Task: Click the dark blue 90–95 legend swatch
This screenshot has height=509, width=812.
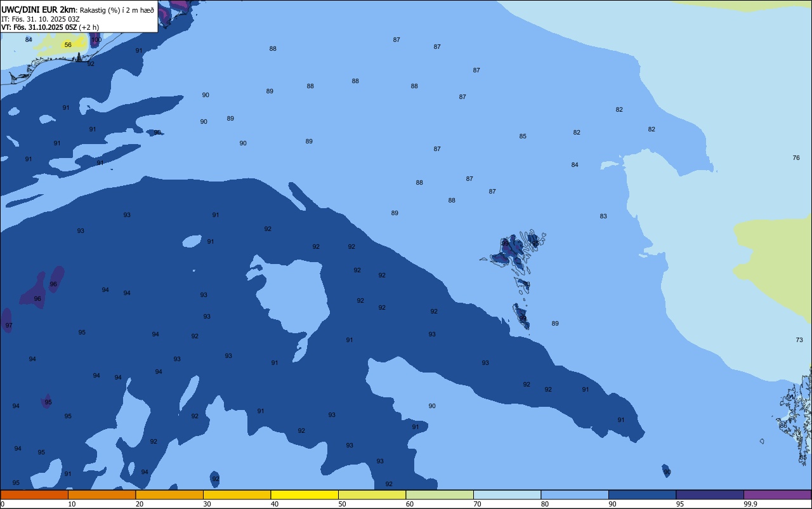Action: pos(642,494)
